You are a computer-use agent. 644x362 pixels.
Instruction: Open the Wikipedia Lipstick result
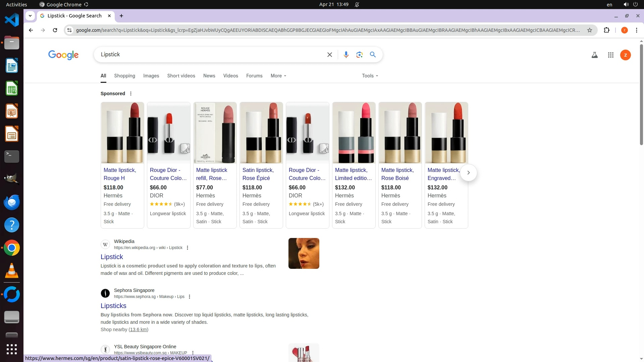coord(112,257)
